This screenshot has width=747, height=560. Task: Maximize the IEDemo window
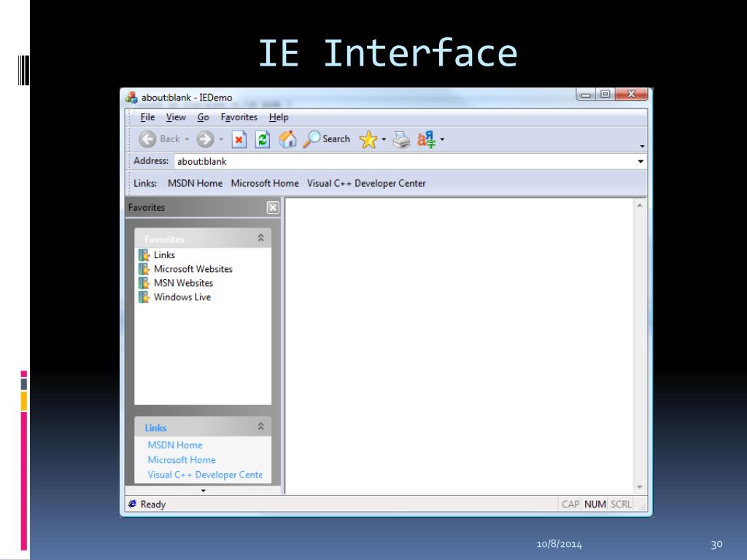pos(605,94)
